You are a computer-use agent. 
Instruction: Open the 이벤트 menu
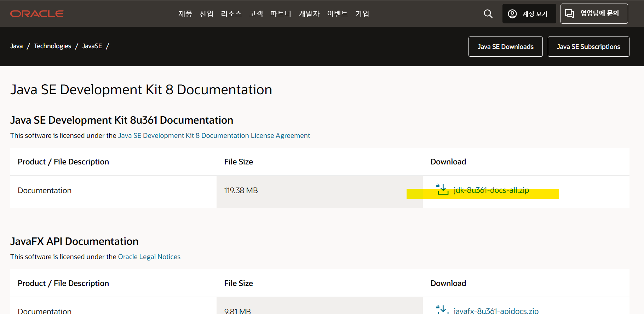337,14
